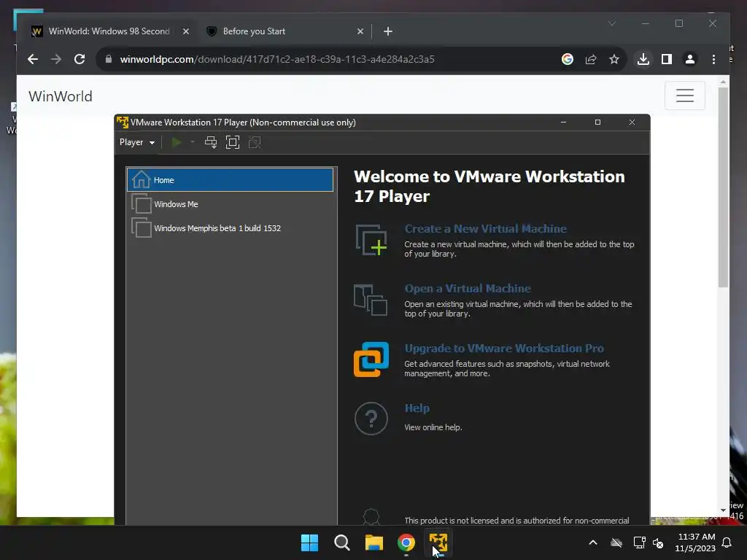Reload the winworldpc page

(x=80, y=59)
